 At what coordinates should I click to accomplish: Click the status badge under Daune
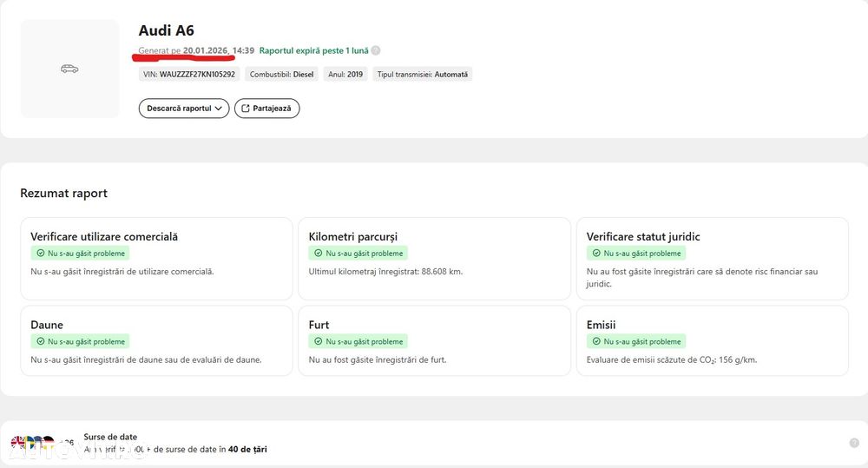(80, 342)
